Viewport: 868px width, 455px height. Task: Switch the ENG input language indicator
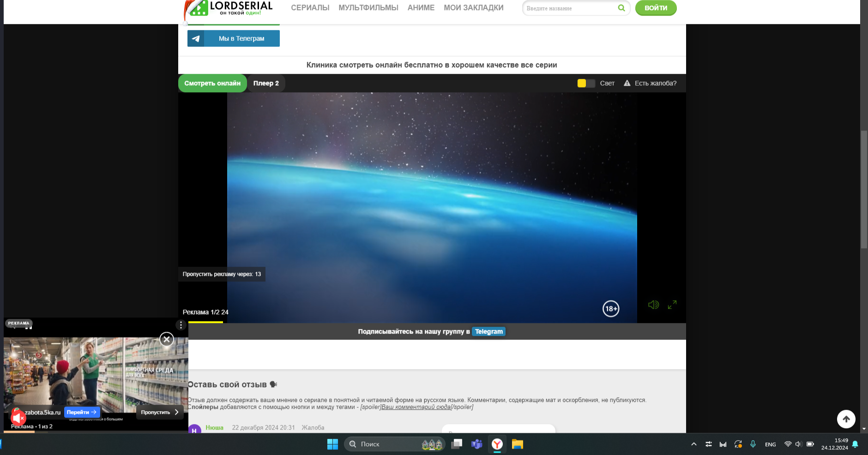point(770,444)
